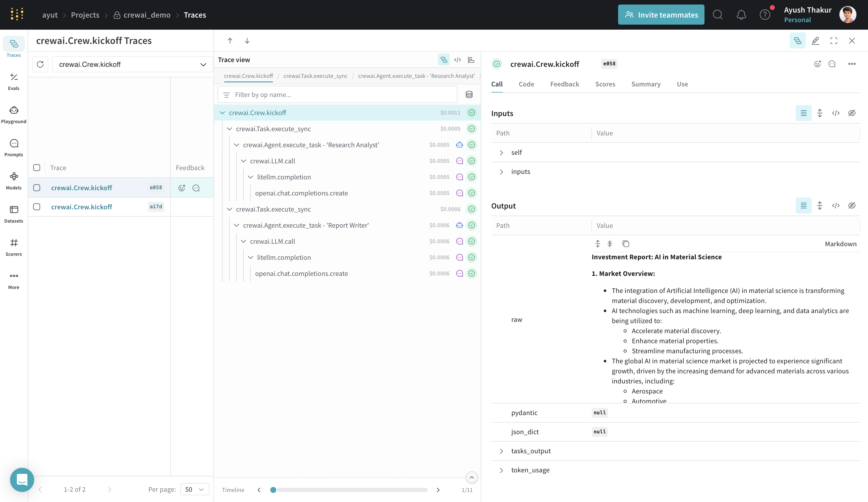Switch to the Summary tab
This screenshot has height=502, width=868.
coord(645,84)
